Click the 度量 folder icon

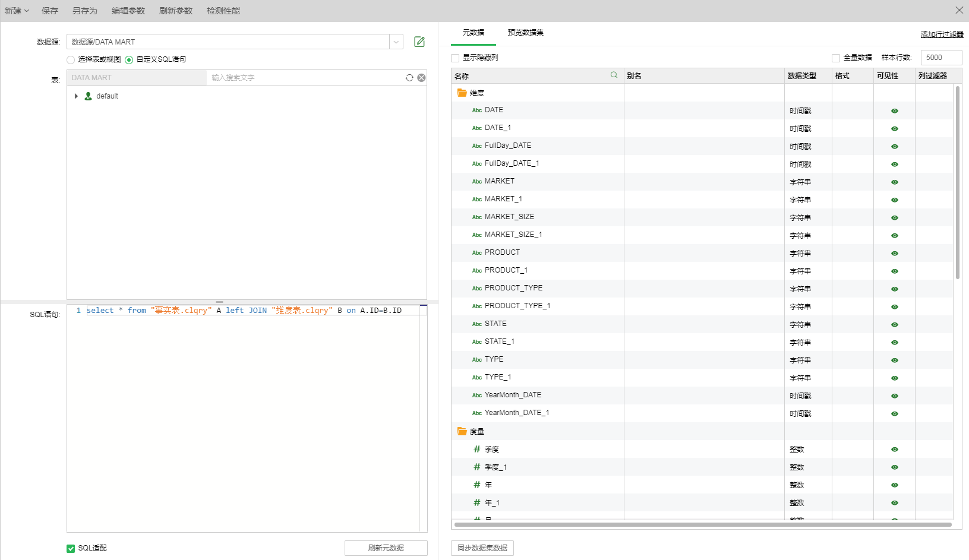pyautogui.click(x=462, y=431)
